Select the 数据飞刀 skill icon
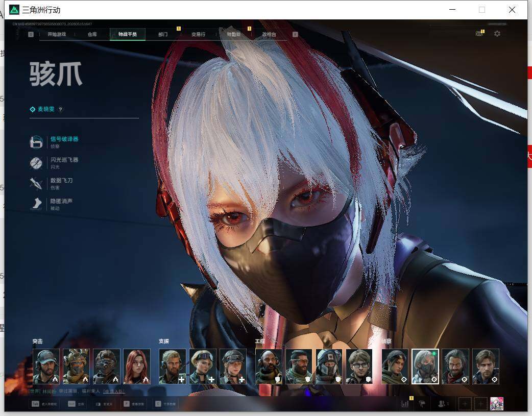Viewport: 532px width, 416px height. pyautogui.click(x=36, y=183)
